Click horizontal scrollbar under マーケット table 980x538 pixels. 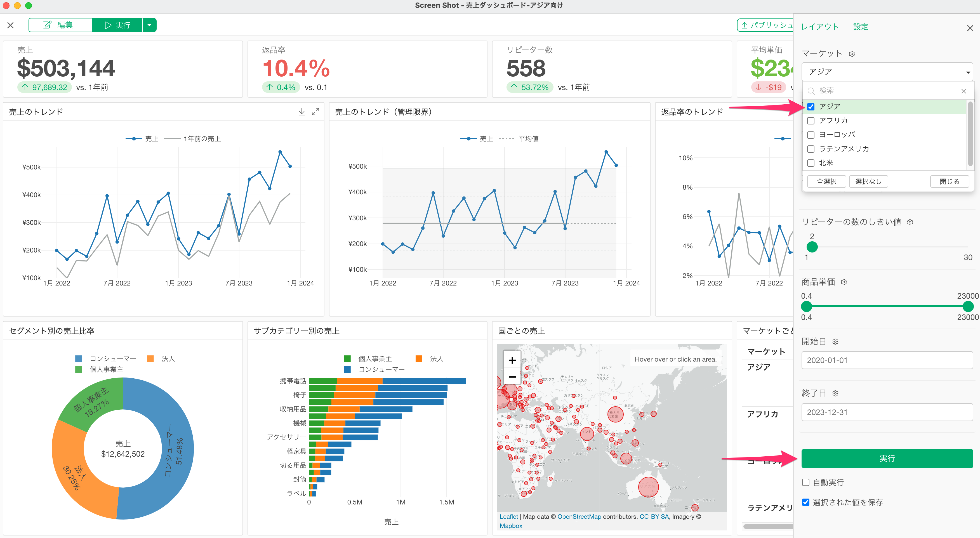768,527
